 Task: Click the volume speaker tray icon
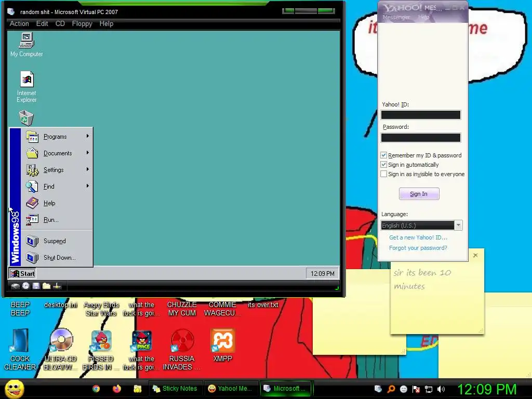tap(441, 389)
